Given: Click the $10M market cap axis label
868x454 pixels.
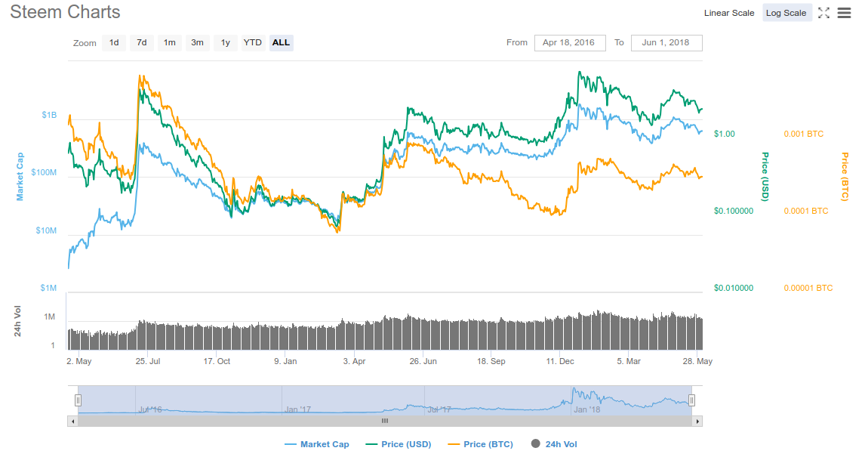Looking at the screenshot, I should click(x=46, y=230).
